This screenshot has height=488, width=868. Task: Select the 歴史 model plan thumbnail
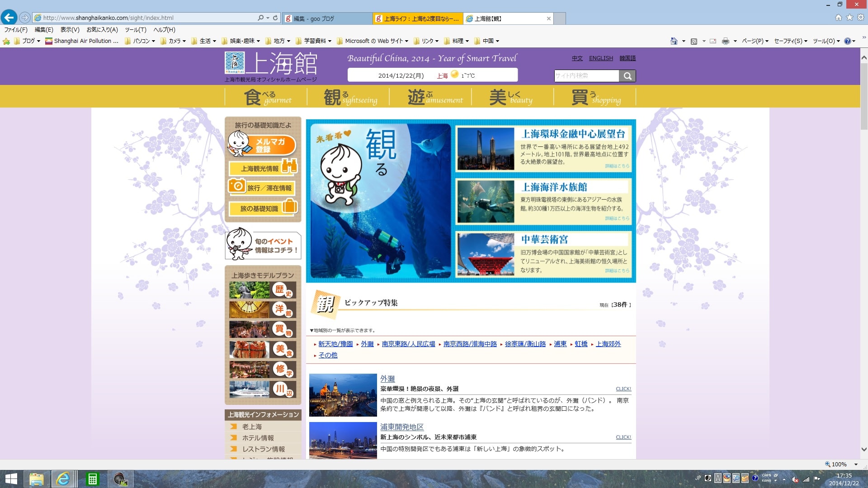pyautogui.click(x=263, y=290)
